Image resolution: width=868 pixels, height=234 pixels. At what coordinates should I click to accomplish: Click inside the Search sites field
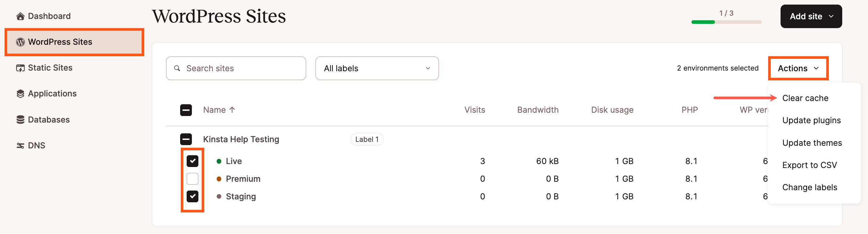tap(236, 68)
